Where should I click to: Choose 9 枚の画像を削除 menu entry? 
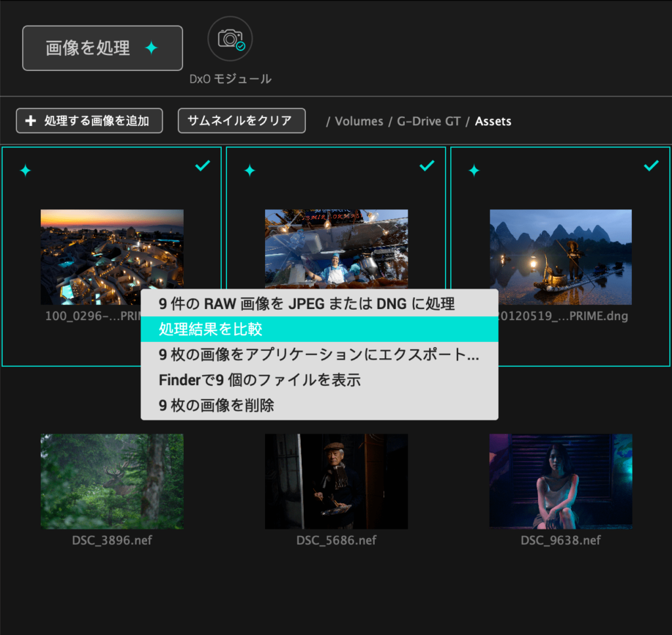point(320,405)
